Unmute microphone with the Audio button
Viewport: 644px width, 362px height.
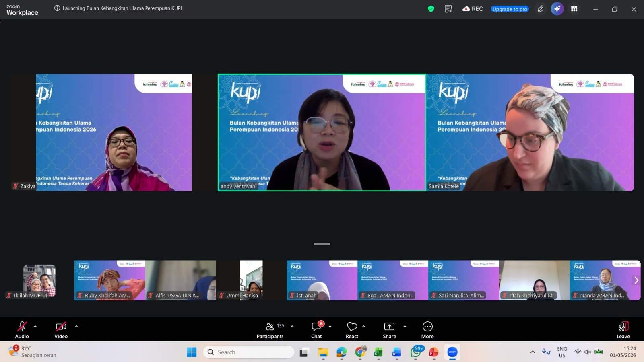[22, 330]
